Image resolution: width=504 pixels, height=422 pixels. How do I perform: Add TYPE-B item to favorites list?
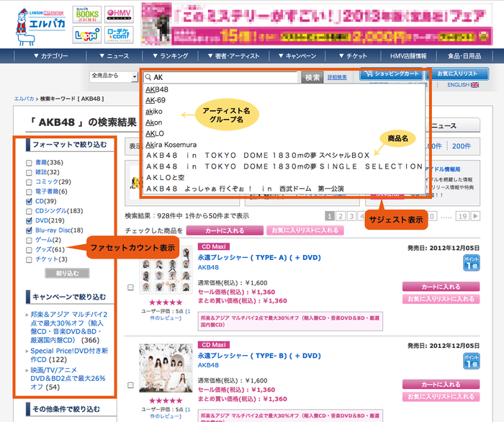point(441,397)
